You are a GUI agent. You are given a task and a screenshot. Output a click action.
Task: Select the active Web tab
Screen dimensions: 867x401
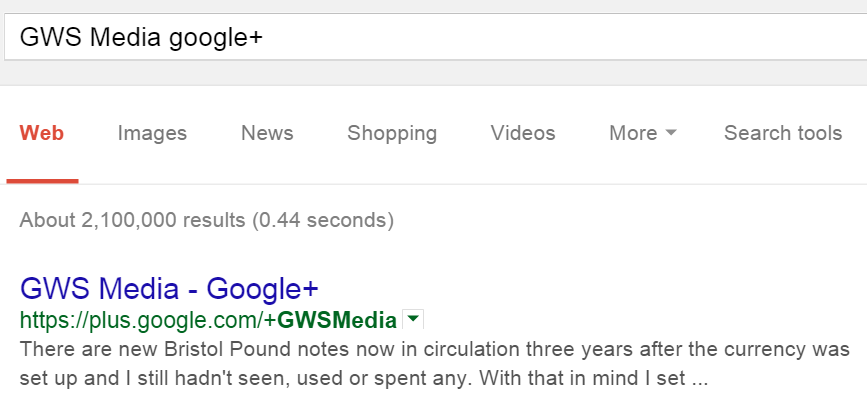click(42, 133)
